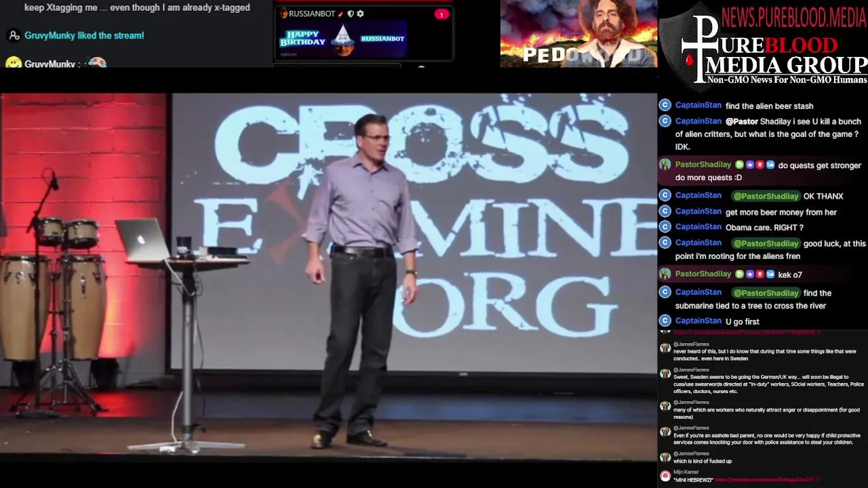Click the message 'keep Xtagging me ... even though'

point(137,7)
